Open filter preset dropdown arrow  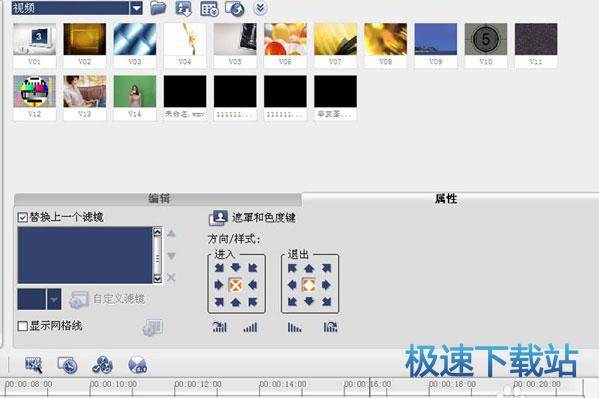tap(54, 299)
